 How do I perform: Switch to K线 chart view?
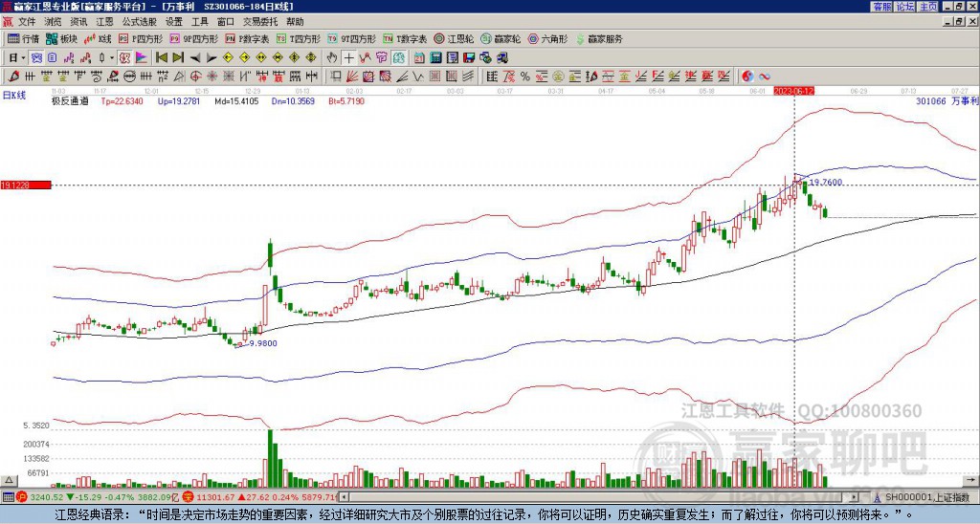pyautogui.click(x=98, y=38)
